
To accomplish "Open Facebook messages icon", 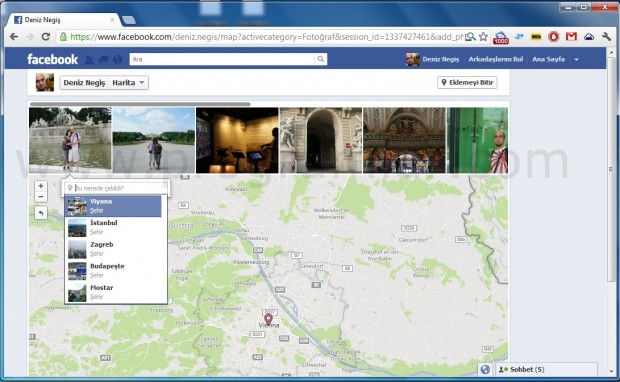I will pos(103,59).
